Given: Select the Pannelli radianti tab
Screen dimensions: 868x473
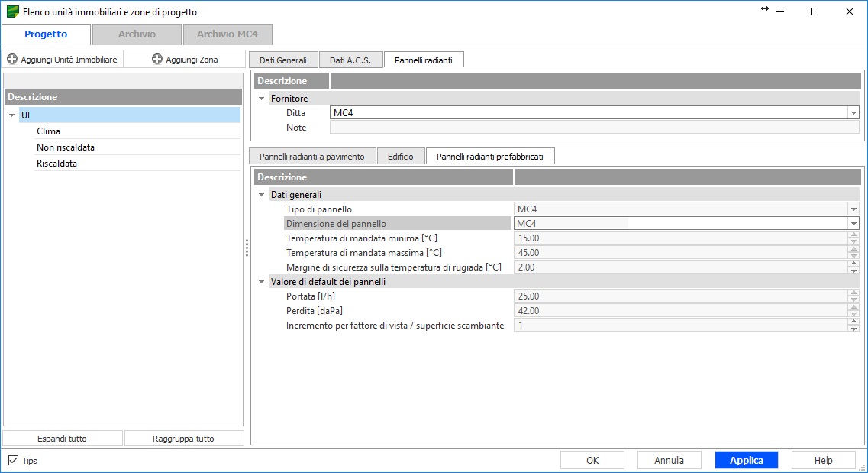Looking at the screenshot, I should [424, 60].
